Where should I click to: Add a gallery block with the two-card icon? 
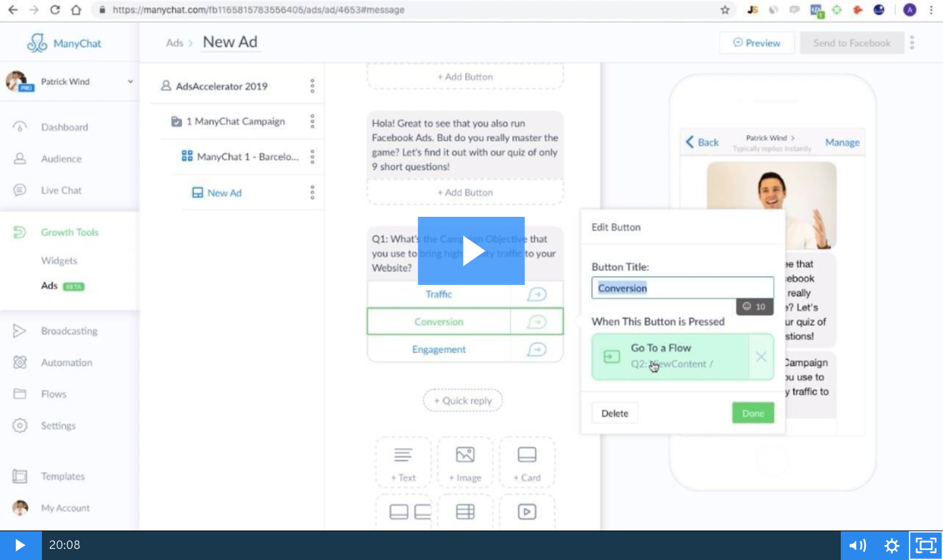point(403,512)
